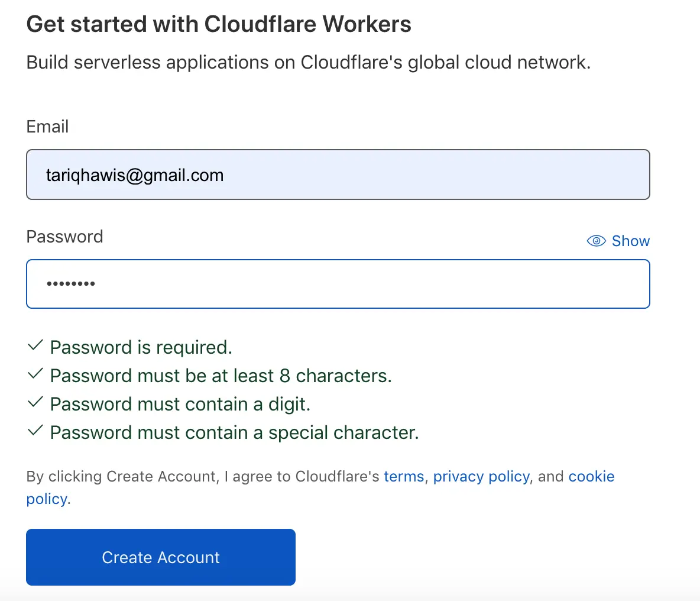This screenshot has height=601, width=700.
Task: Click 'Password must contain a digit.' text
Action: point(180,404)
